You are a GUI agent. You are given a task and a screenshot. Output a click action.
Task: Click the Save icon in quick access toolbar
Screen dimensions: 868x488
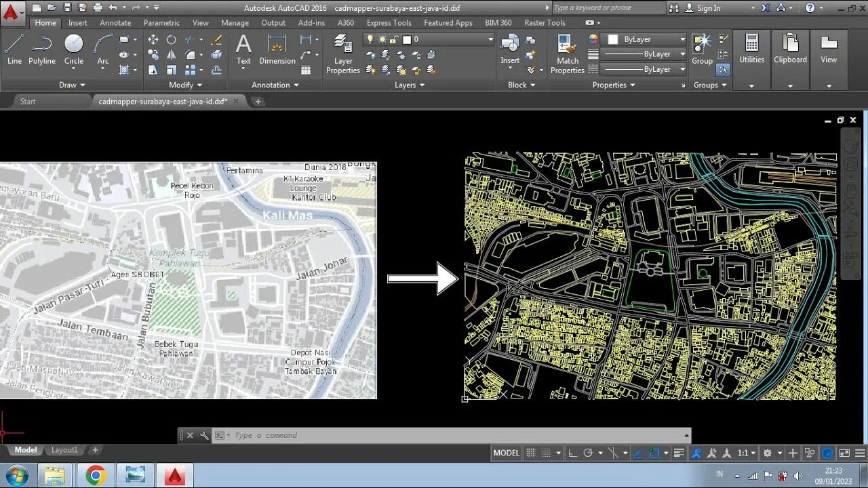(x=67, y=7)
